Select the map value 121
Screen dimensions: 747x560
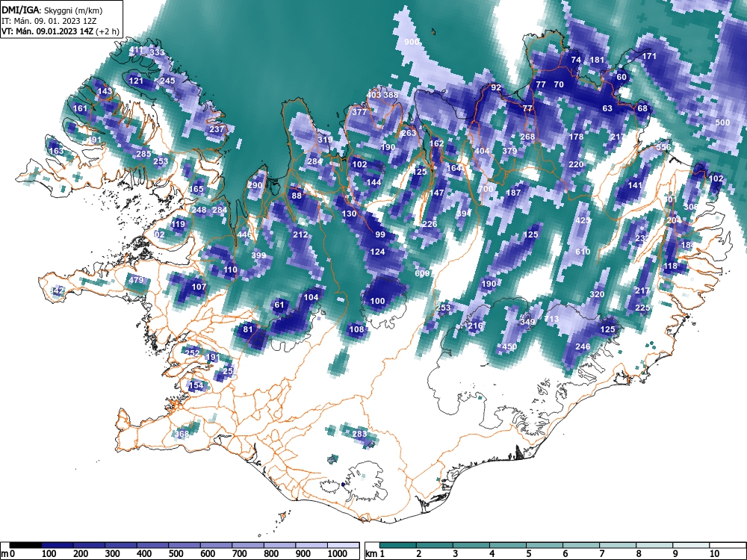point(136,81)
